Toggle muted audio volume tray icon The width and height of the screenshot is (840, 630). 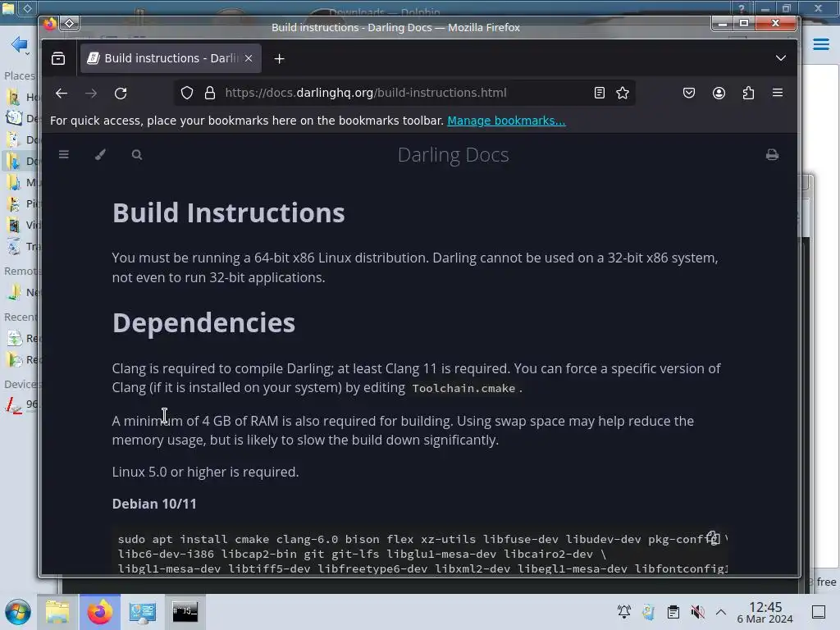tap(697, 612)
